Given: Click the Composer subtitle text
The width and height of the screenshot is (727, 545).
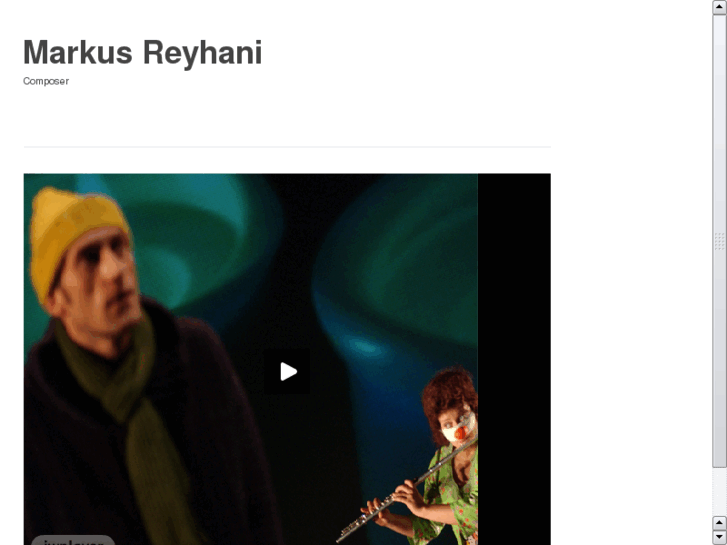Looking at the screenshot, I should coord(46,81).
